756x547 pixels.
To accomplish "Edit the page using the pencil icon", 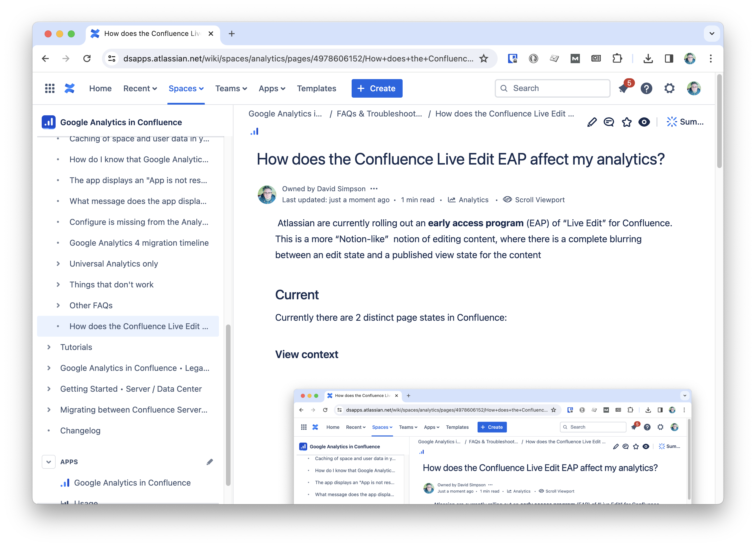I will 592,122.
